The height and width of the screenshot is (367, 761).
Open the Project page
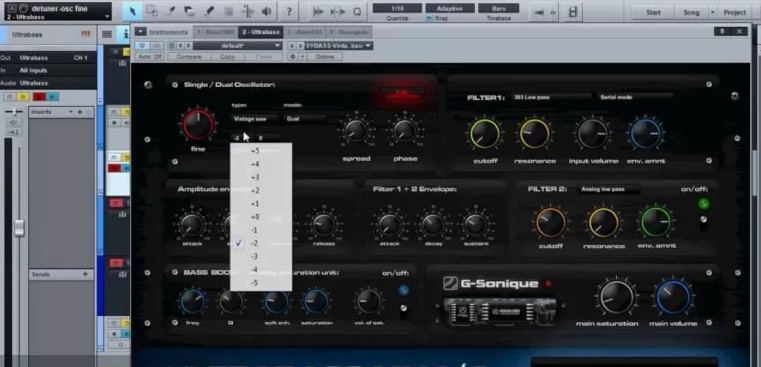(x=734, y=13)
